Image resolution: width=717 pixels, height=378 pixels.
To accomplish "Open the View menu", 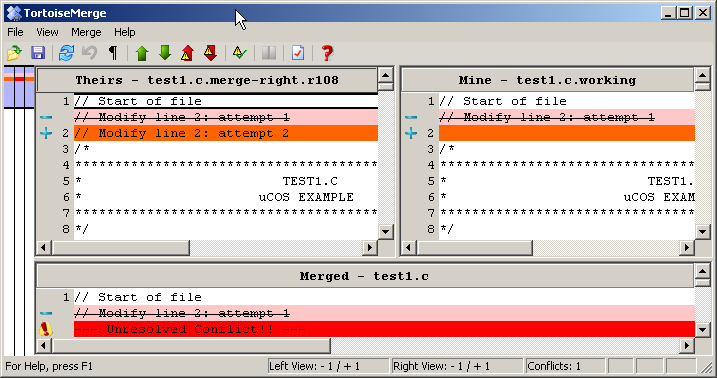I will pos(47,32).
